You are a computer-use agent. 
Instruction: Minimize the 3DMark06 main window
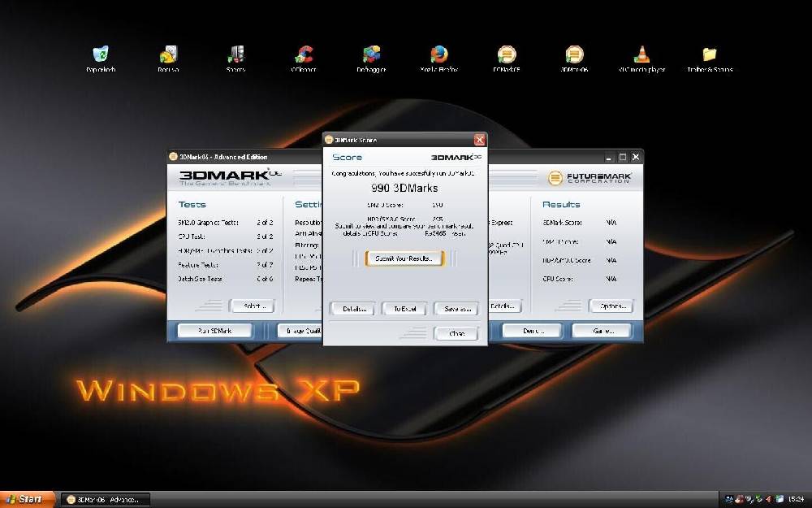[609, 157]
